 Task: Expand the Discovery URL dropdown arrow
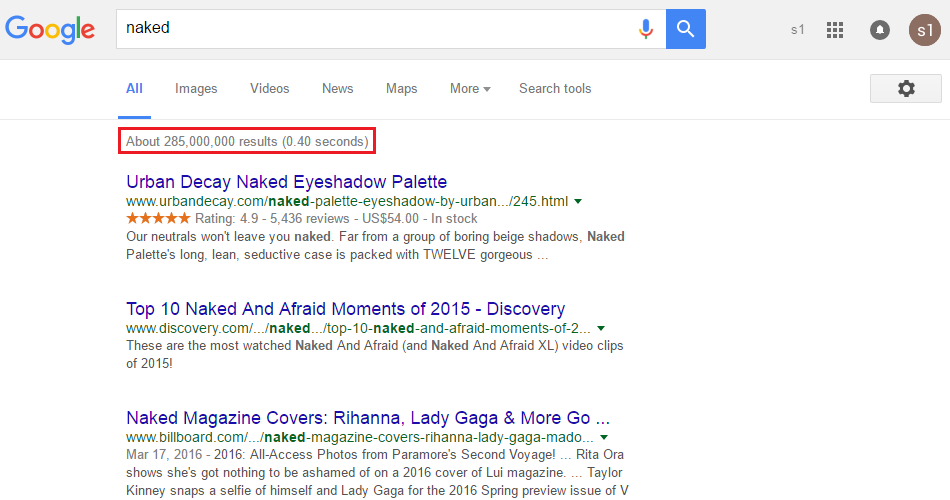pyautogui.click(x=601, y=329)
